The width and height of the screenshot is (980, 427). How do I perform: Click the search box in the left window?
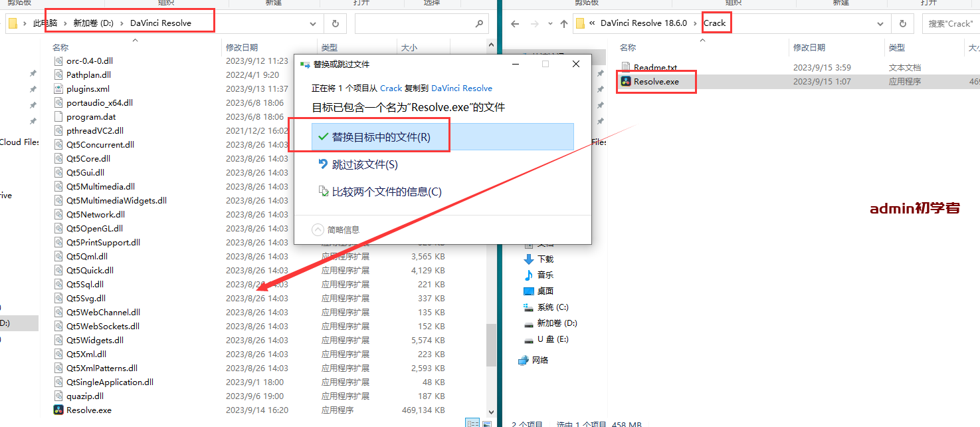point(422,23)
